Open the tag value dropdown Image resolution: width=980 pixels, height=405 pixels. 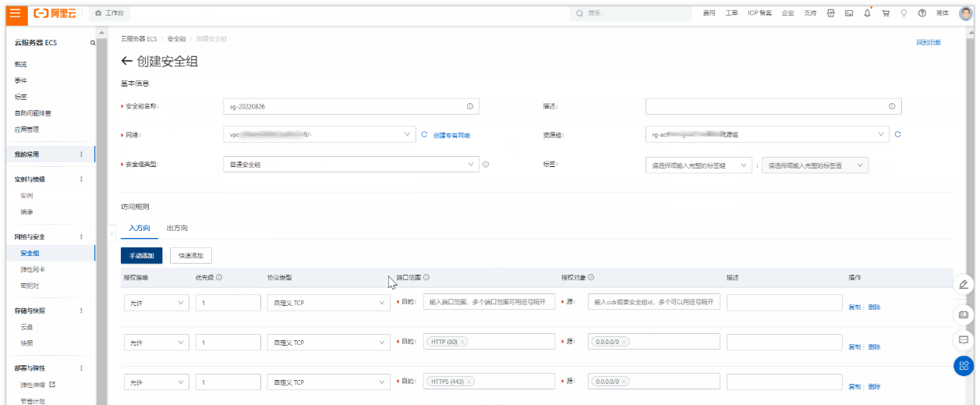pyautogui.click(x=815, y=165)
